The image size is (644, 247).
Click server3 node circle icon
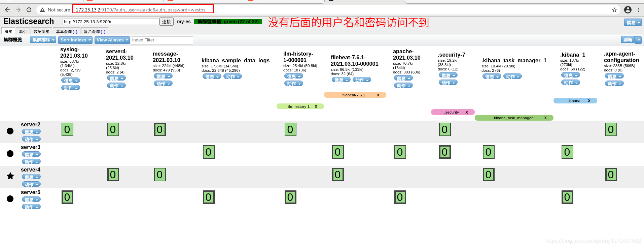[10, 153]
